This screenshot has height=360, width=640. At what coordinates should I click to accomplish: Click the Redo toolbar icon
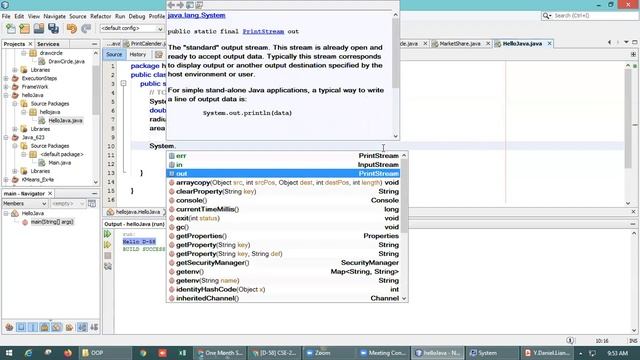[86, 29]
